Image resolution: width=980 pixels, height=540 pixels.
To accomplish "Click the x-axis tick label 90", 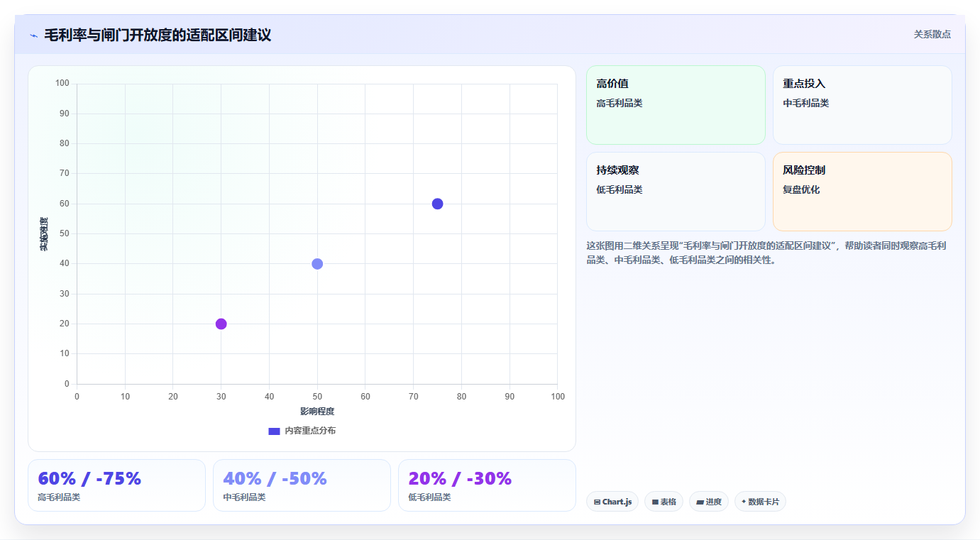I will coord(510,397).
